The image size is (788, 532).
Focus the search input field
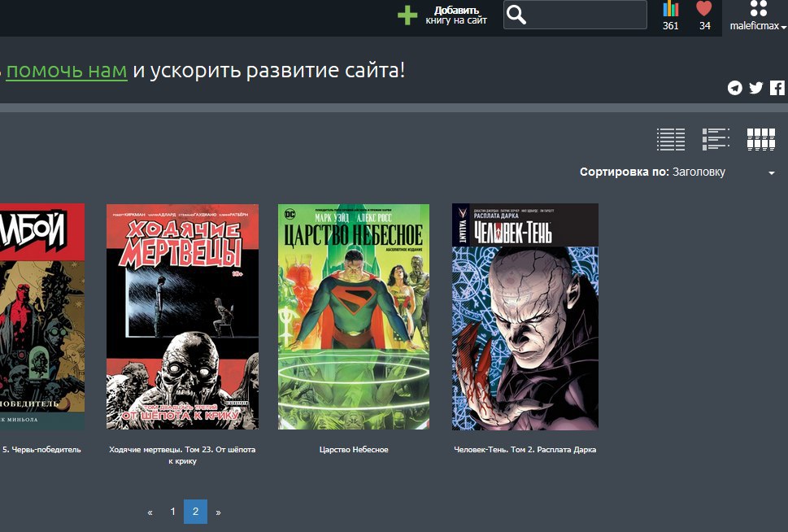coord(575,15)
